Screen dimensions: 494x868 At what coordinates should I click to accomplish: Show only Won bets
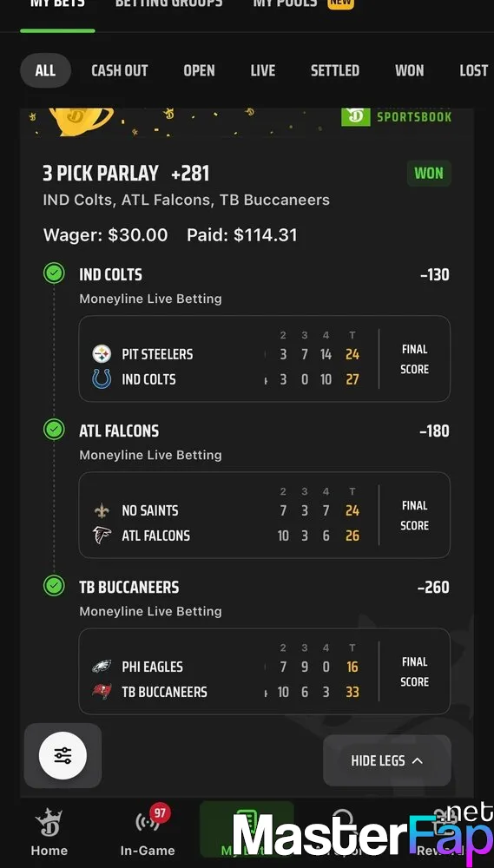[x=409, y=71]
